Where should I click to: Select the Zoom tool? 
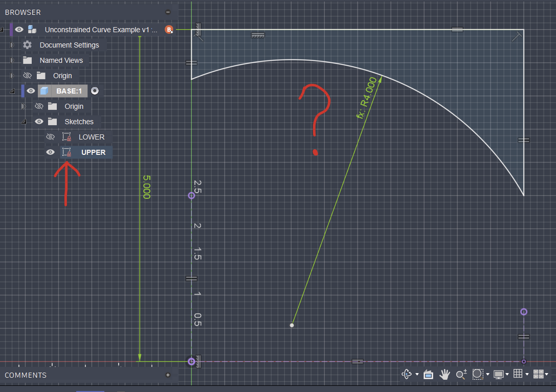pyautogui.click(x=461, y=374)
